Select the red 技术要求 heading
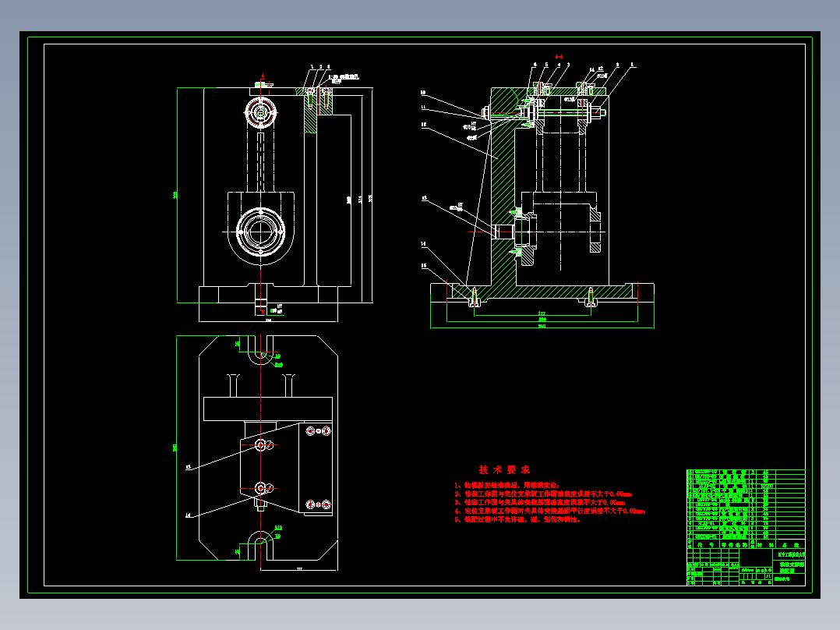 (x=504, y=469)
